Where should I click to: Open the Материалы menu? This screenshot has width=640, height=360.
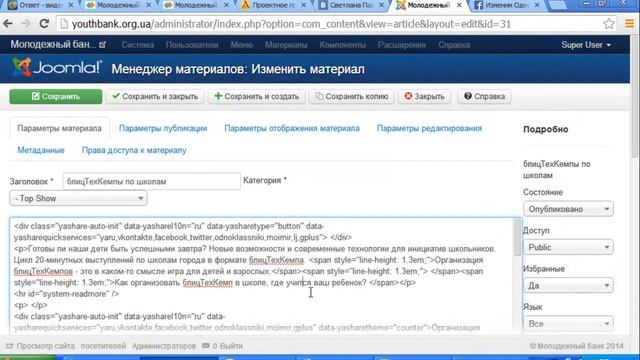click(x=286, y=45)
